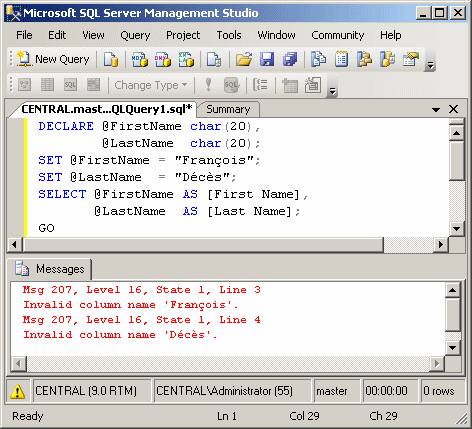Click the Execute SQL exclamation icon
This screenshot has width=472, height=429.
pyautogui.click(x=209, y=85)
